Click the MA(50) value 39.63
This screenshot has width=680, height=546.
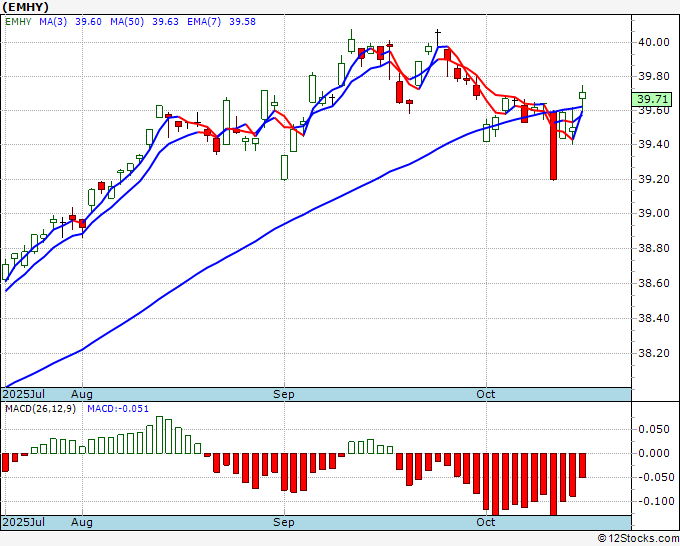coord(165,22)
